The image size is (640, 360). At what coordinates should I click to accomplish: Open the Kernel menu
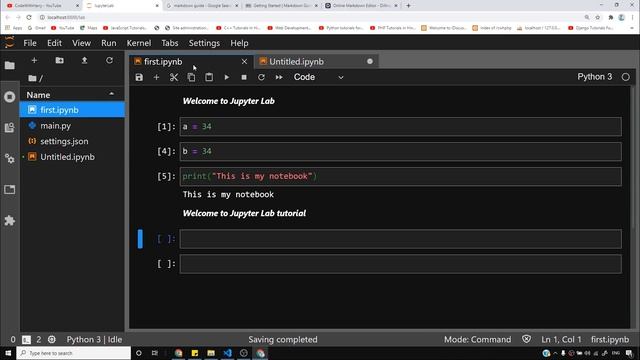click(x=139, y=43)
